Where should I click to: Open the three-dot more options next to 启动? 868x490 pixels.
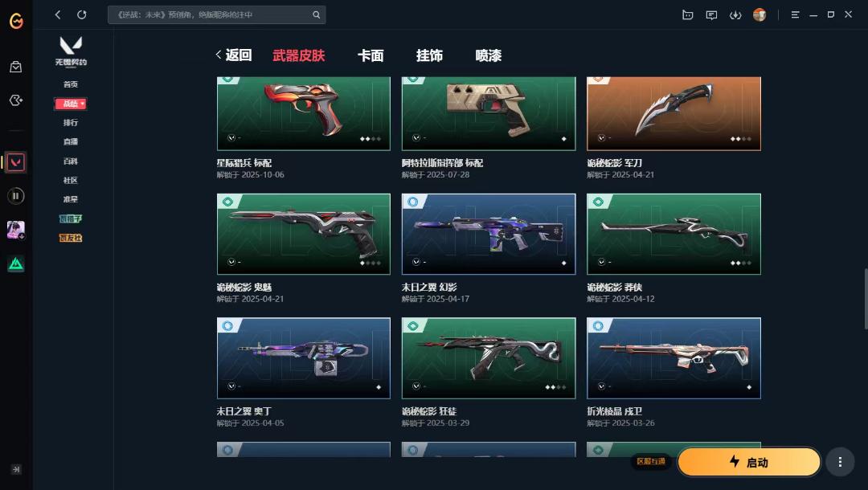[840, 462]
